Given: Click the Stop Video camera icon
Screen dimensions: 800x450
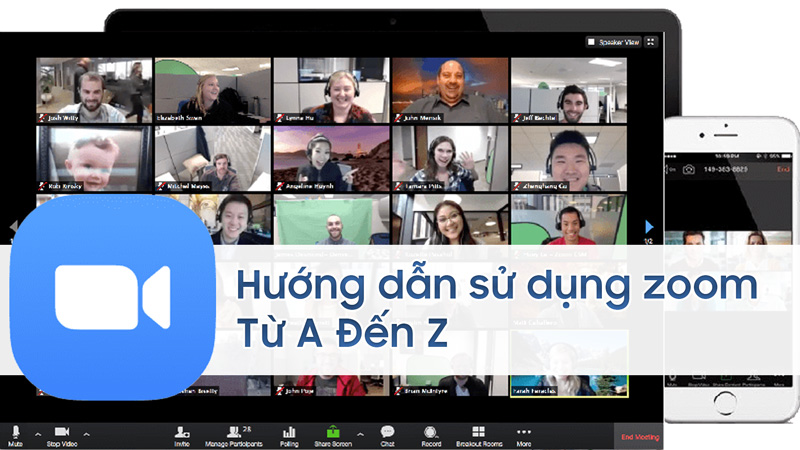Looking at the screenshot, I should 62,432.
